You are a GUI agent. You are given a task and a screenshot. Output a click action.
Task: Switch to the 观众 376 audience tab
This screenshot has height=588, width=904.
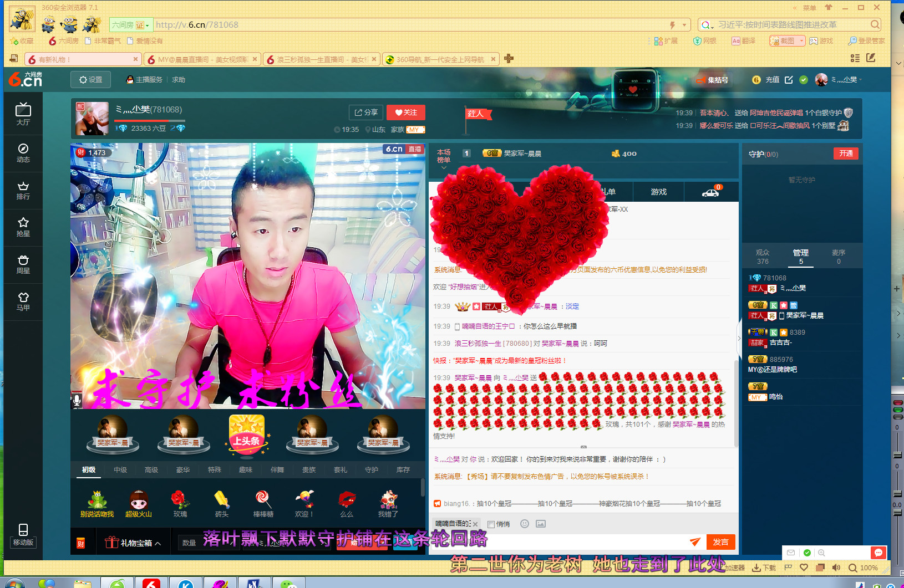(x=763, y=257)
